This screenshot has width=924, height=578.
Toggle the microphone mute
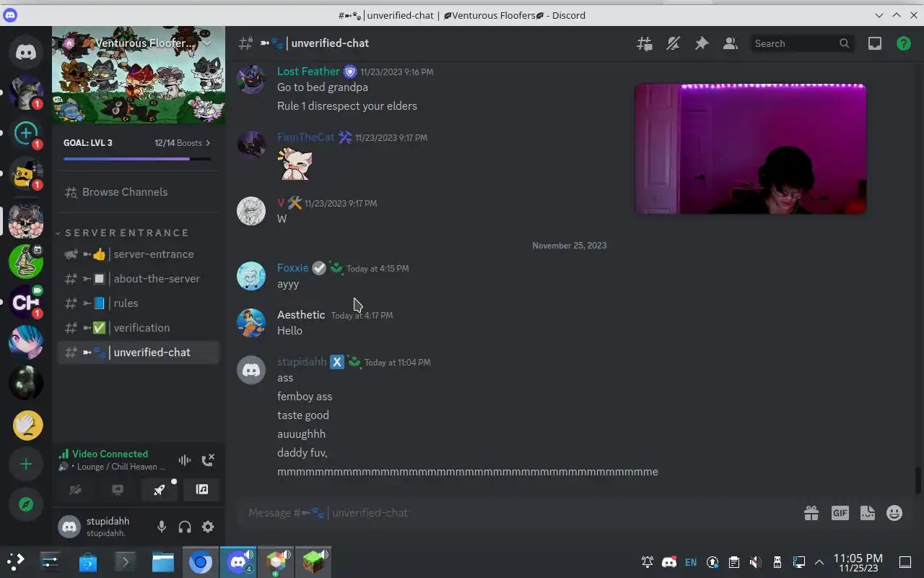[x=162, y=527]
